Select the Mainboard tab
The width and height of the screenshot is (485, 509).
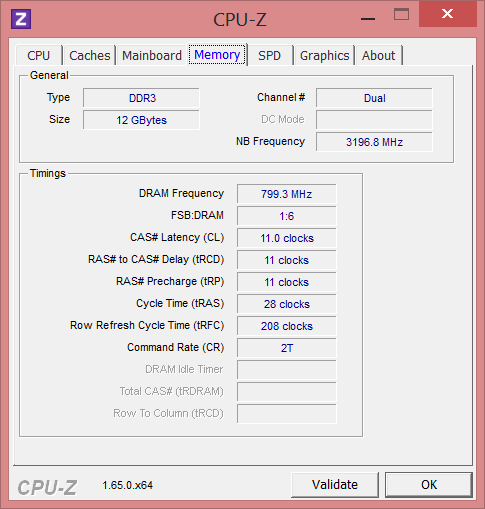coord(152,55)
